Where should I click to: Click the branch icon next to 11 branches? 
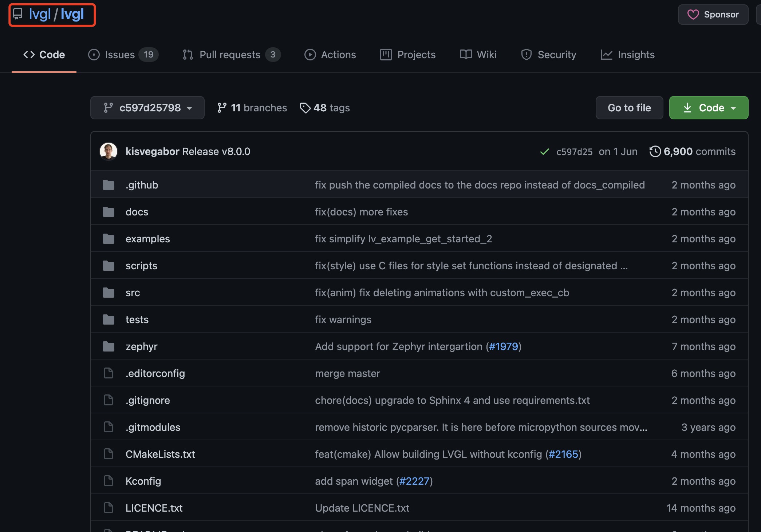tap(222, 108)
